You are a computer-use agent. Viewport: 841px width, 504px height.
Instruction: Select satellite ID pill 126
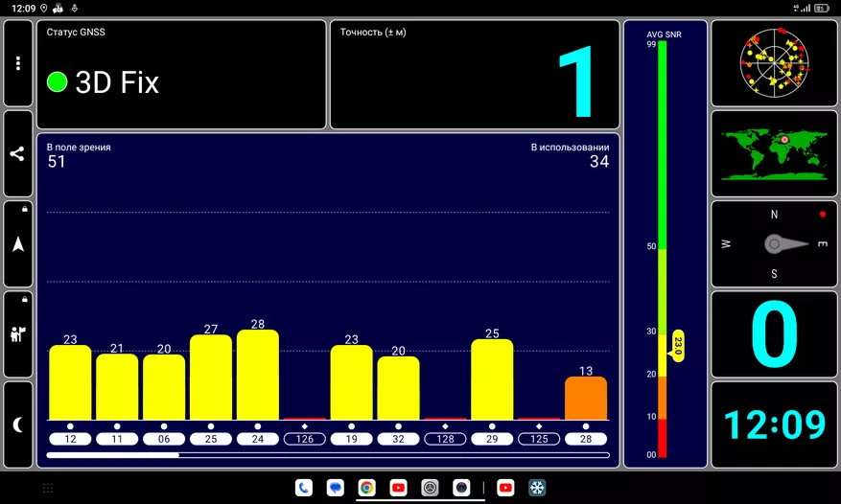(305, 439)
